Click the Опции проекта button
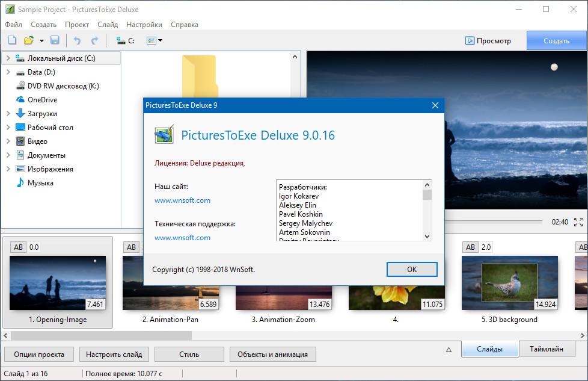 click(39, 354)
